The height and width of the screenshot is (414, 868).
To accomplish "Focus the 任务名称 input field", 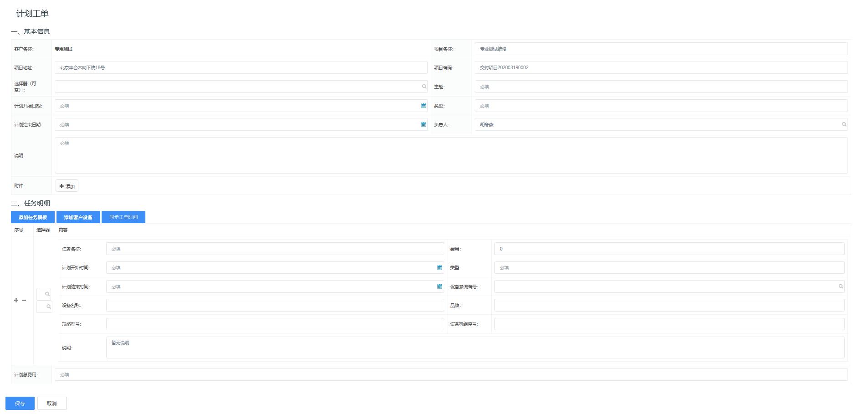I will coord(275,249).
